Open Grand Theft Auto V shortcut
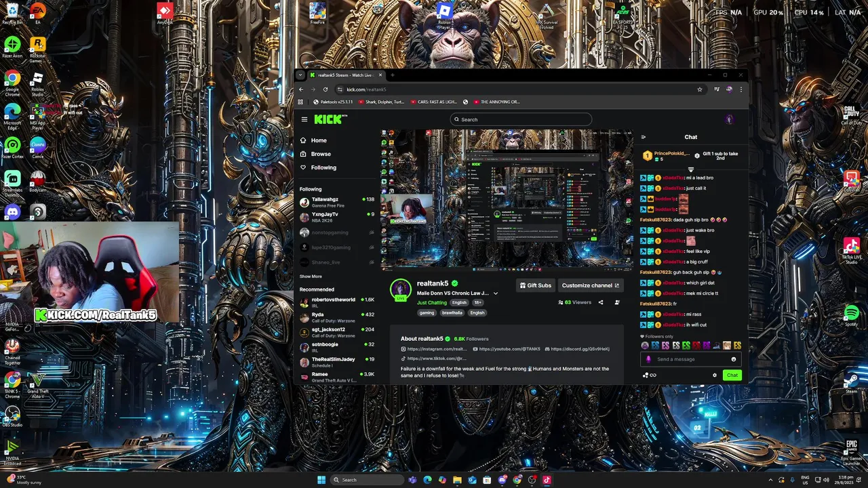868x488 pixels. 37,384
